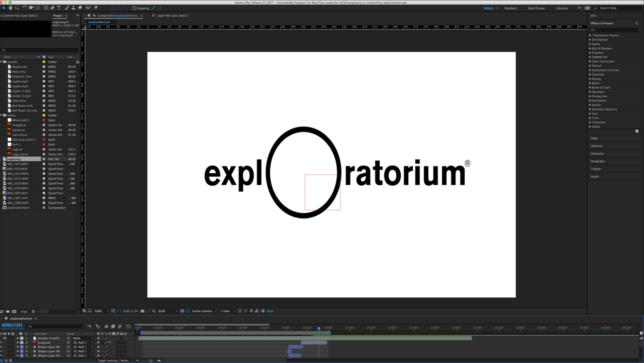Viewport: 644px width, 363px height.
Task: Open the Character panel
Action: pyautogui.click(x=597, y=153)
